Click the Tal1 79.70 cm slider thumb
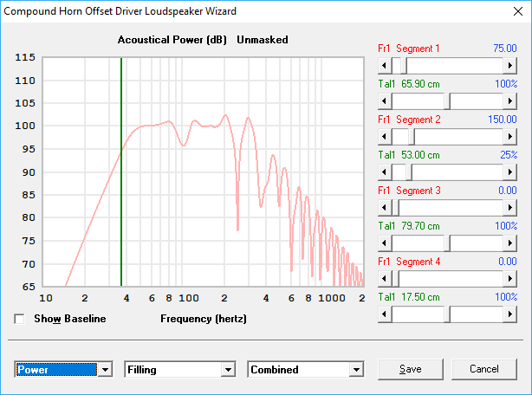 pos(447,243)
